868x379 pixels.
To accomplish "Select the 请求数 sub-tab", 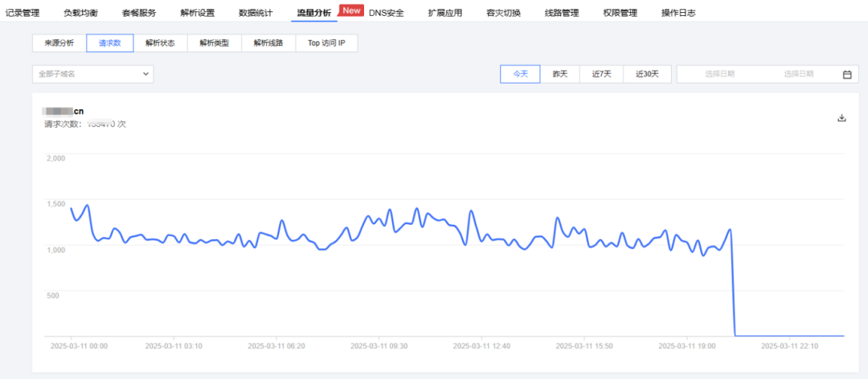I will click(x=109, y=43).
